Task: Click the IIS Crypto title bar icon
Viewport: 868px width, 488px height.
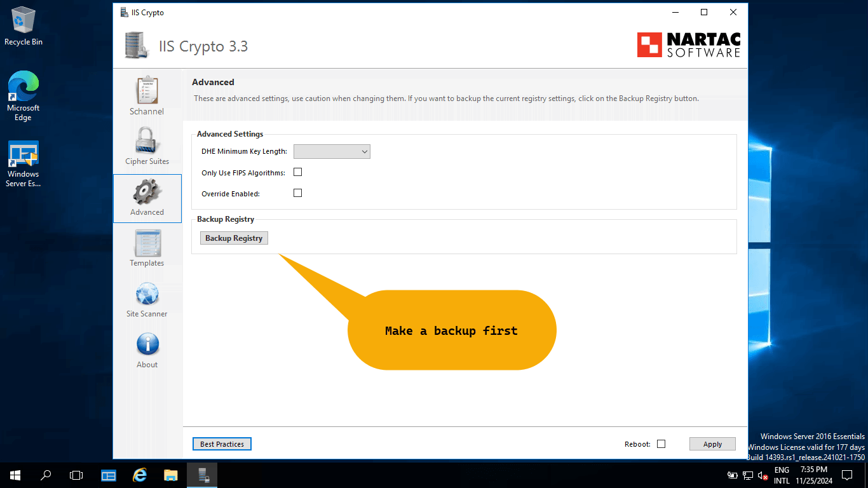Action: click(124, 12)
